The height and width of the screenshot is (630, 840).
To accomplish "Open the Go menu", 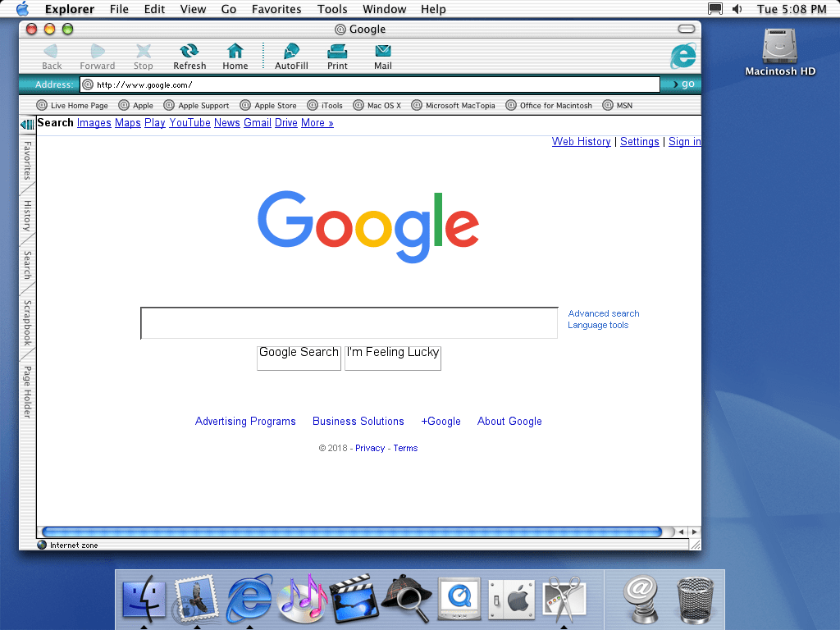I will point(229,9).
